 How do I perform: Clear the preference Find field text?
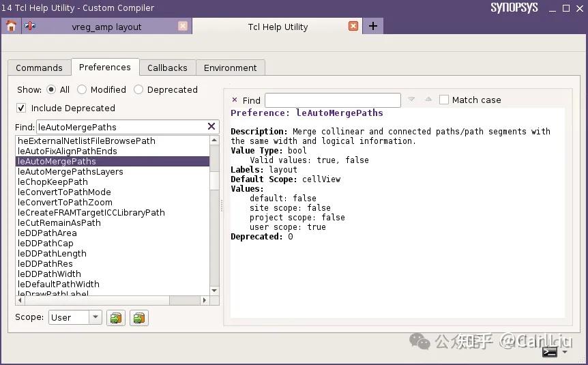(211, 126)
